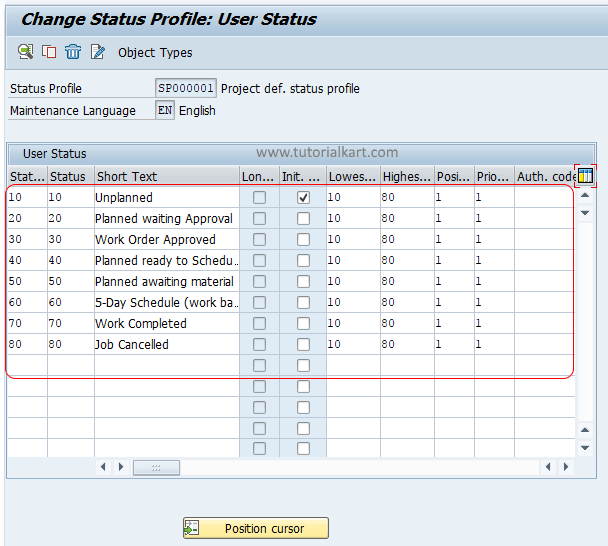Select the Planned ready to Schedu.. cell
Screen dimensions: 608x546
pyautogui.click(x=167, y=260)
